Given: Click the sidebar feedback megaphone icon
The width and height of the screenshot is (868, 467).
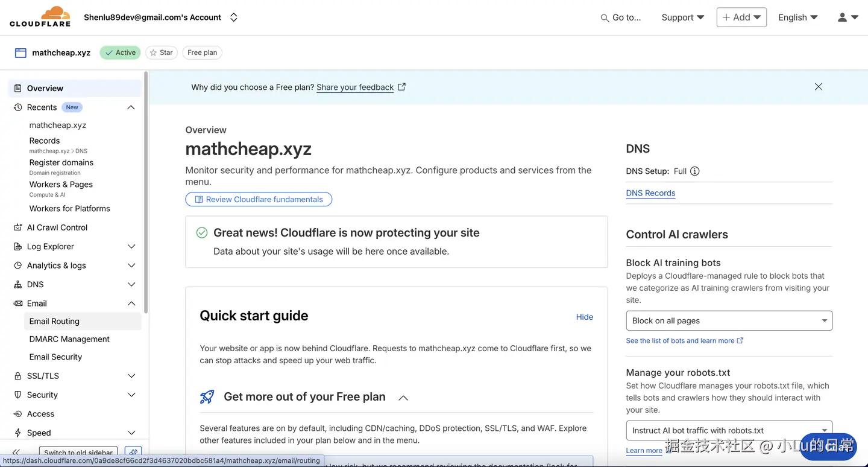Looking at the screenshot, I should click(x=133, y=452).
